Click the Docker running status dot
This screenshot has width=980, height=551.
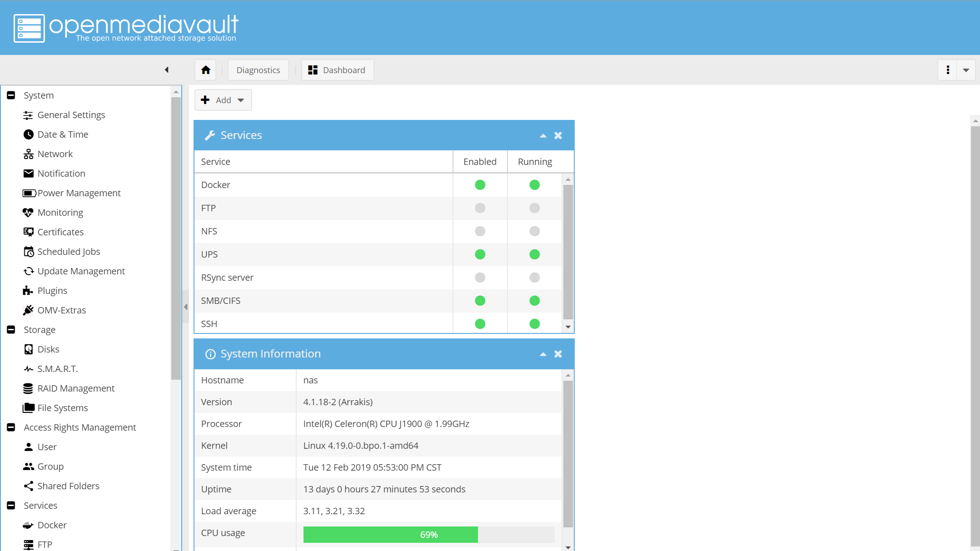(x=534, y=185)
